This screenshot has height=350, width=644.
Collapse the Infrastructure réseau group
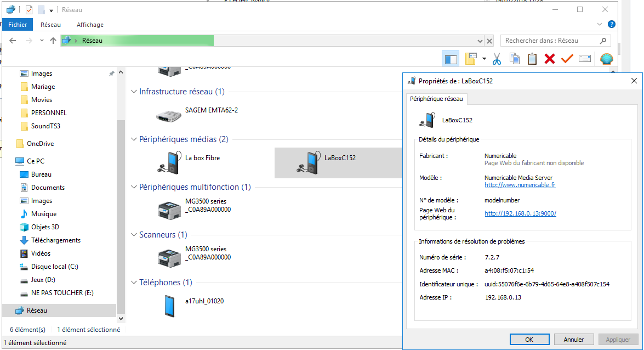tap(134, 92)
